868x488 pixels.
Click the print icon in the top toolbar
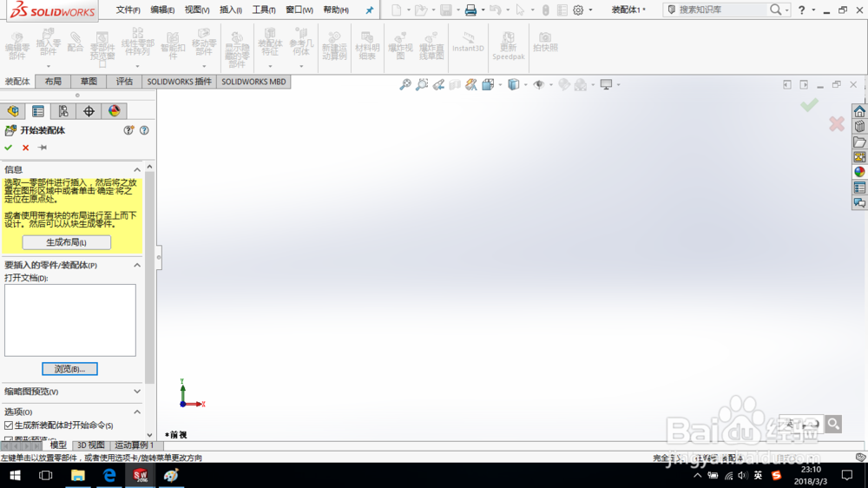point(470,10)
